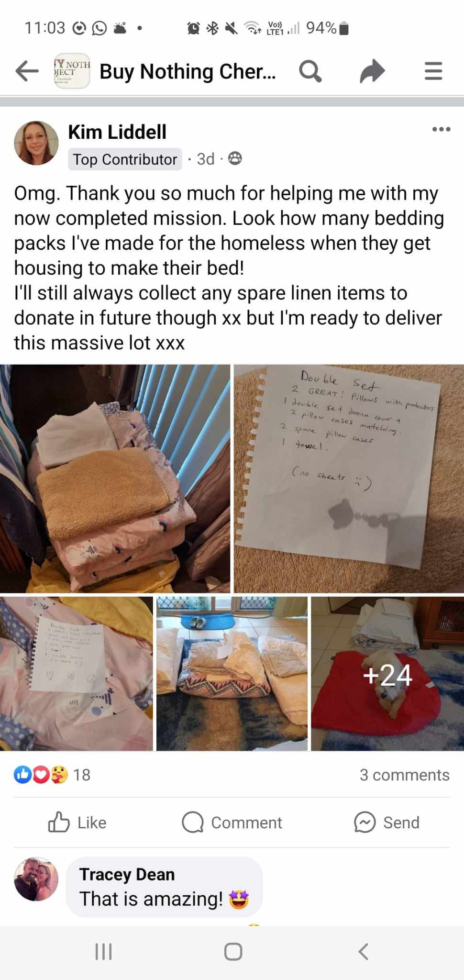Open the handwritten Double Set note photo
Screen dimensions: 464x980
349,479
